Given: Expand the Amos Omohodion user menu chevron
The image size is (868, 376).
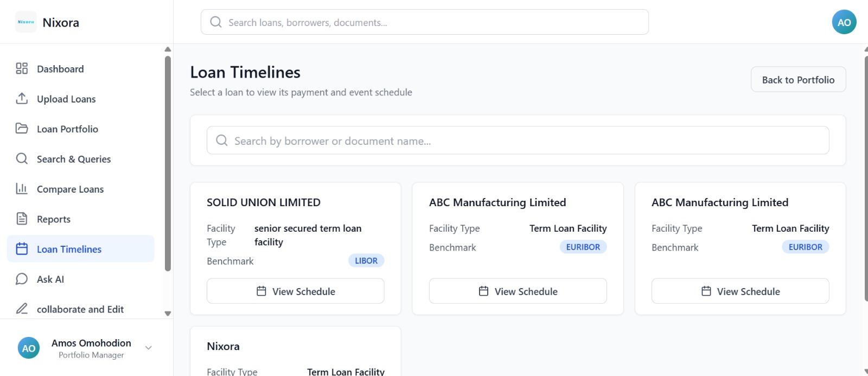Looking at the screenshot, I should point(149,348).
